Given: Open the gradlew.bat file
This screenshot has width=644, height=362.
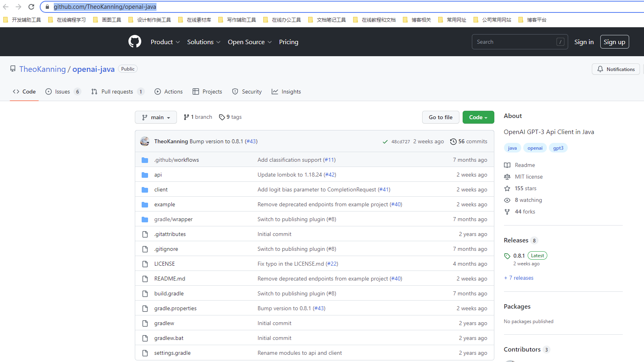Looking at the screenshot, I should (x=169, y=338).
